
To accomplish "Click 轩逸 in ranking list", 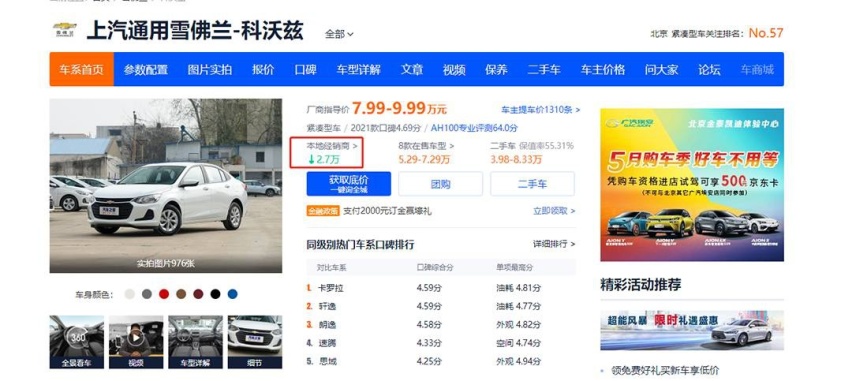I will coord(328,306).
